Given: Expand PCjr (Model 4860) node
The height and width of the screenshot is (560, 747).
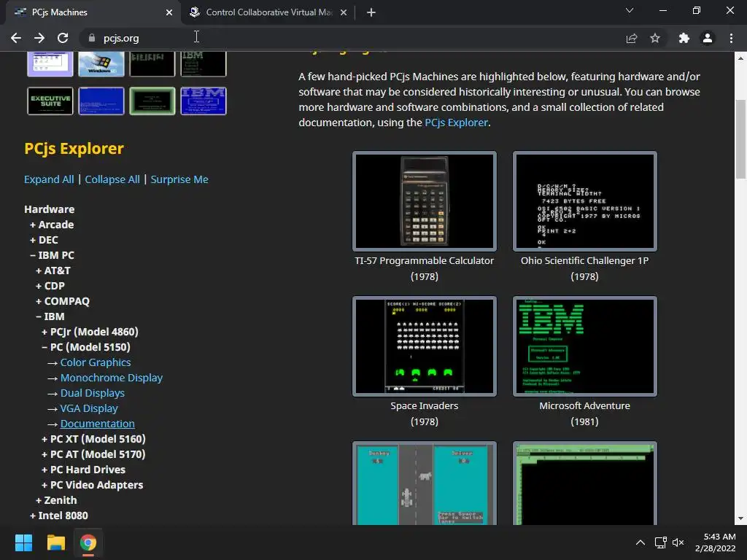Looking at the screenshot, I should 90,332.
